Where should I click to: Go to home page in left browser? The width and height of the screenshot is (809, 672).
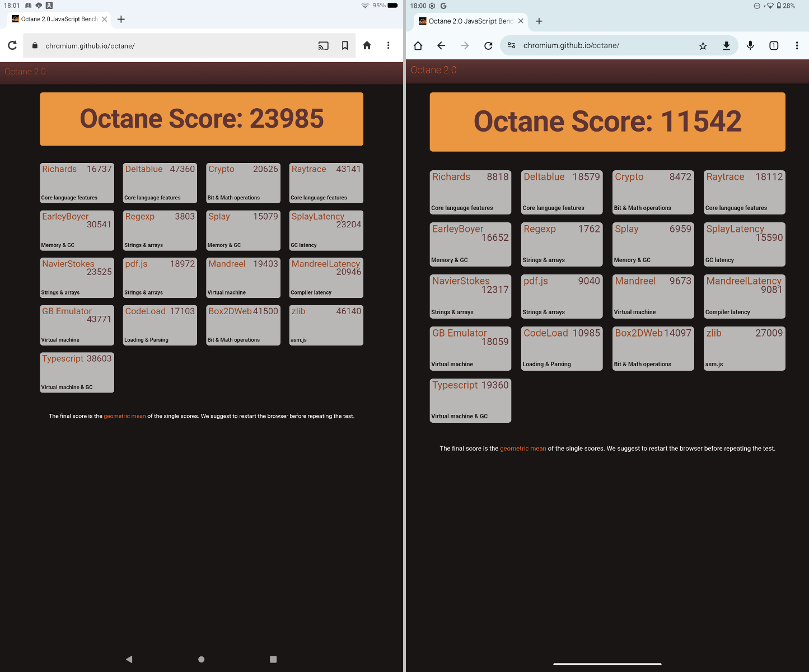click(367, 45)
